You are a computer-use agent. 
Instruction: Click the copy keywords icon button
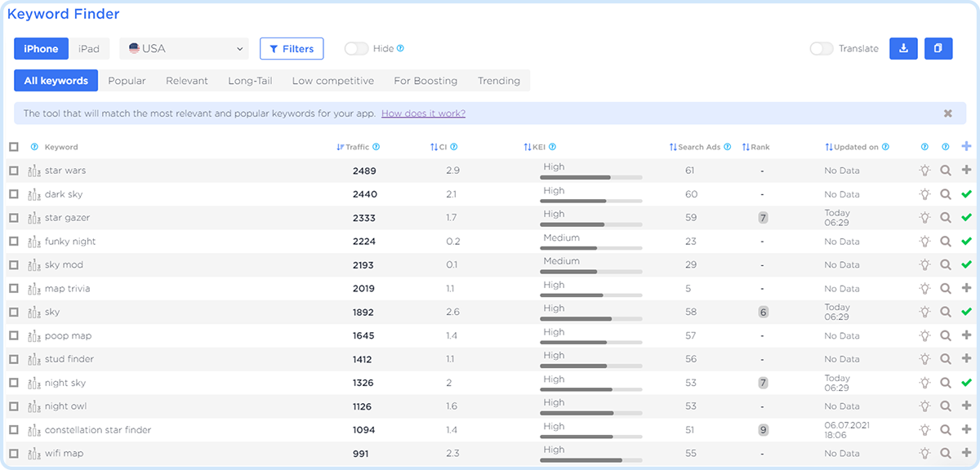pyautogui.click(x=938, y=49)
